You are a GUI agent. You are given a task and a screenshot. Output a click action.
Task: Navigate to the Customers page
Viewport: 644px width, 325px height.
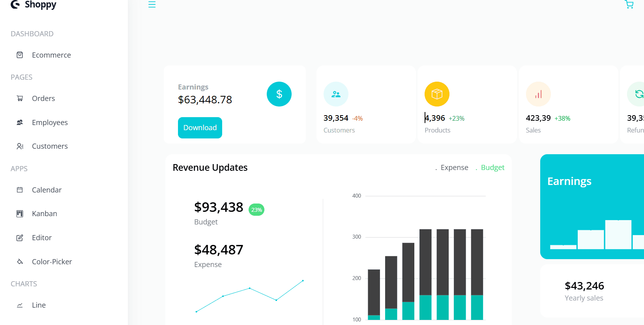click(50, 146)
